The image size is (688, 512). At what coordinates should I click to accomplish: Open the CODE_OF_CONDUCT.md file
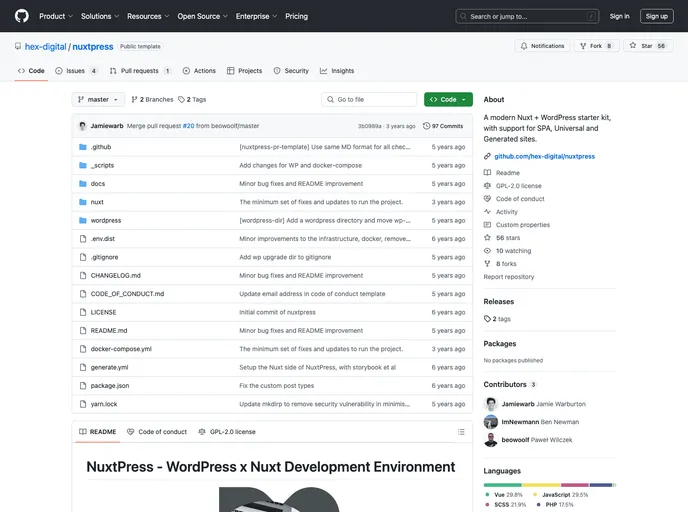point(127,294)
